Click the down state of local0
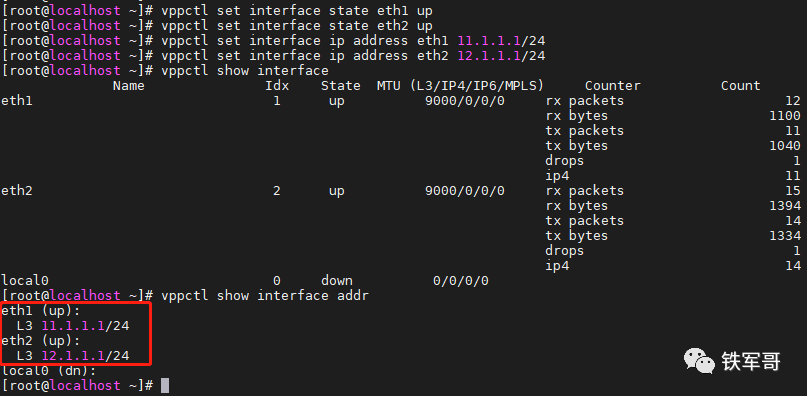Image resolution: width=807 pixels, height=397 pixels. (337, 281)
